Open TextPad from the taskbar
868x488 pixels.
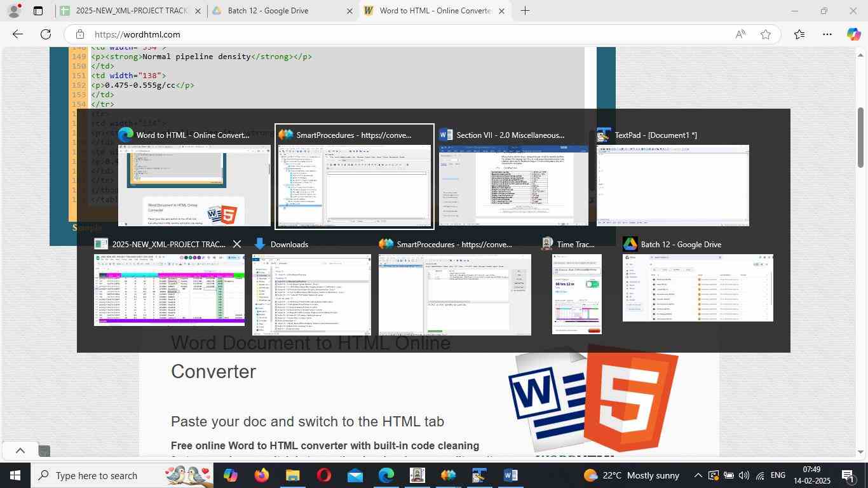[x=479, y=475]
